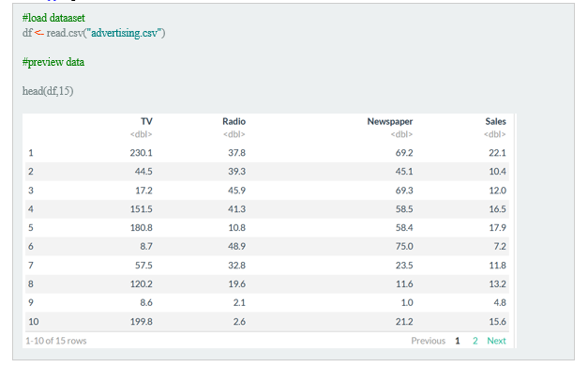The width and height of the screenshot is (588, 367).
Task: Click the '#load dataaset' comment line
Action: point(53,18)
